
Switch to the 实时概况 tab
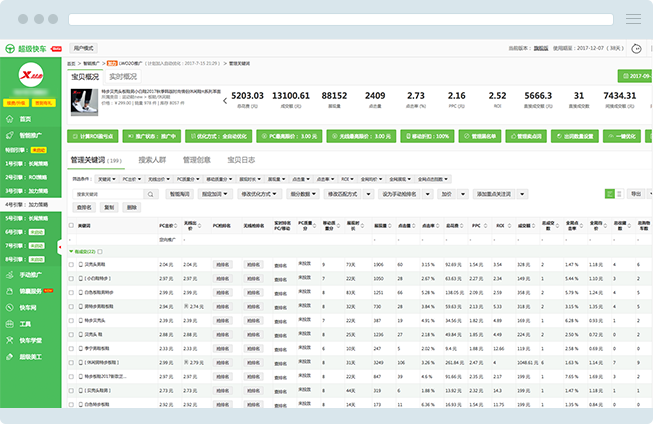(123, 76)
